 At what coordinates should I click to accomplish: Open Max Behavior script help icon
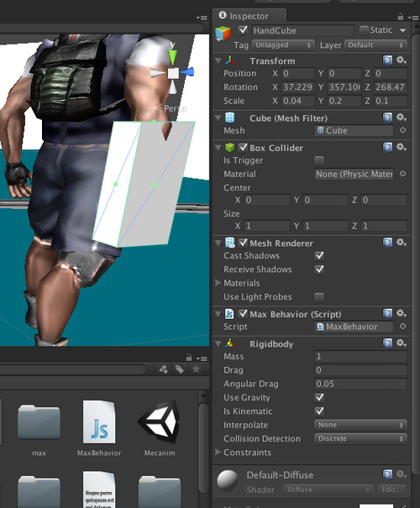coord(387,313)
